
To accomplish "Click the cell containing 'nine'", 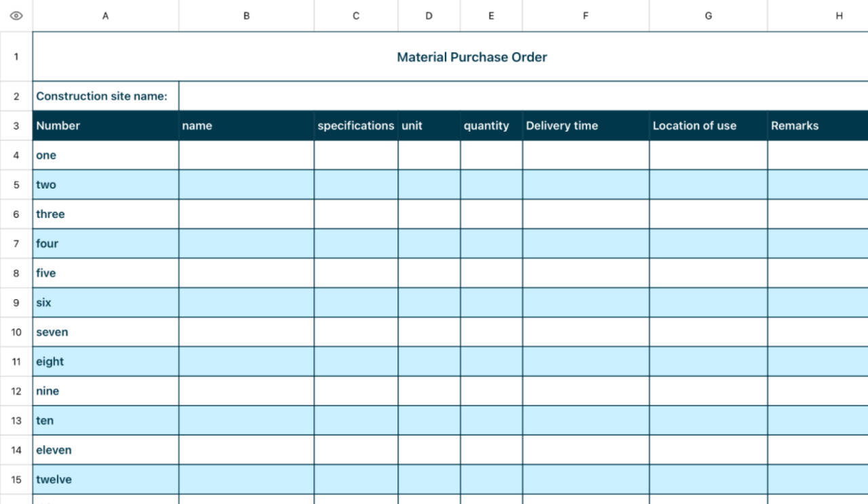I will [106, 391].
